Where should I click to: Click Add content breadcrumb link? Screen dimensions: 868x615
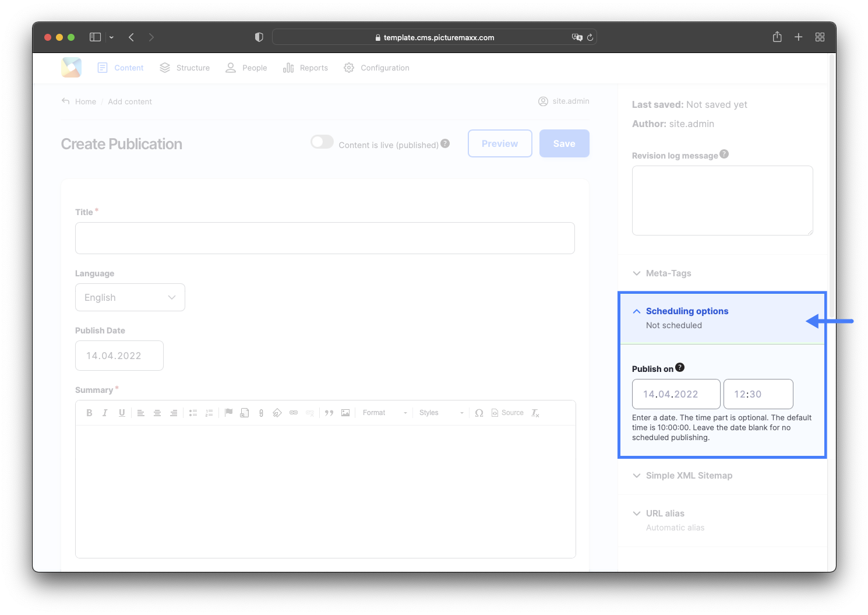(x=130, y=101)
